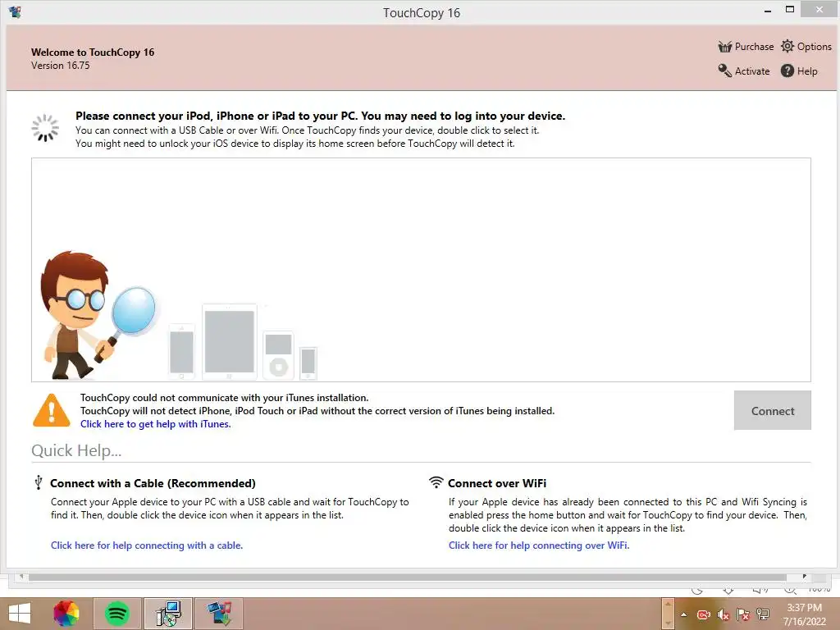Image resolution: width=840 pixels, height=630 pixels.
Task: Click the taskbar toolbar scroll arrows
Action: (668, 614)
